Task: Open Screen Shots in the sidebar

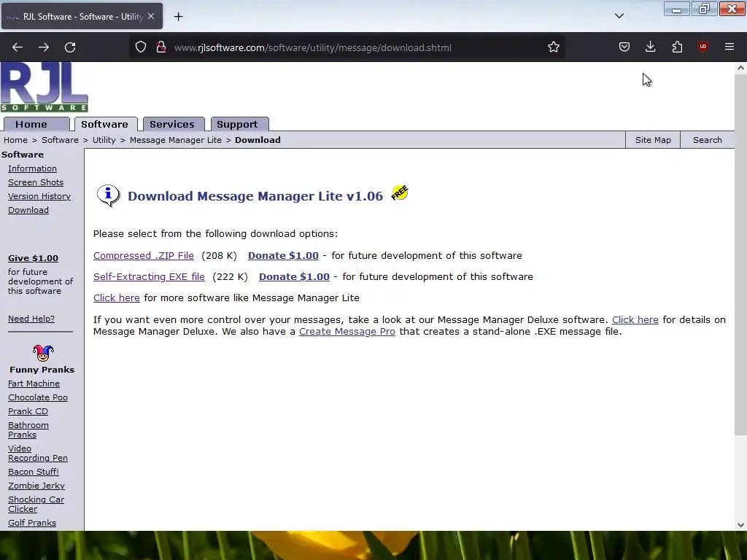Action: (36, 182)
